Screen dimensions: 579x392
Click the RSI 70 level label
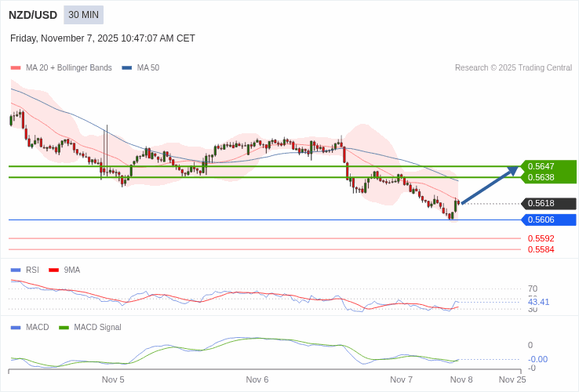[533, 289]
